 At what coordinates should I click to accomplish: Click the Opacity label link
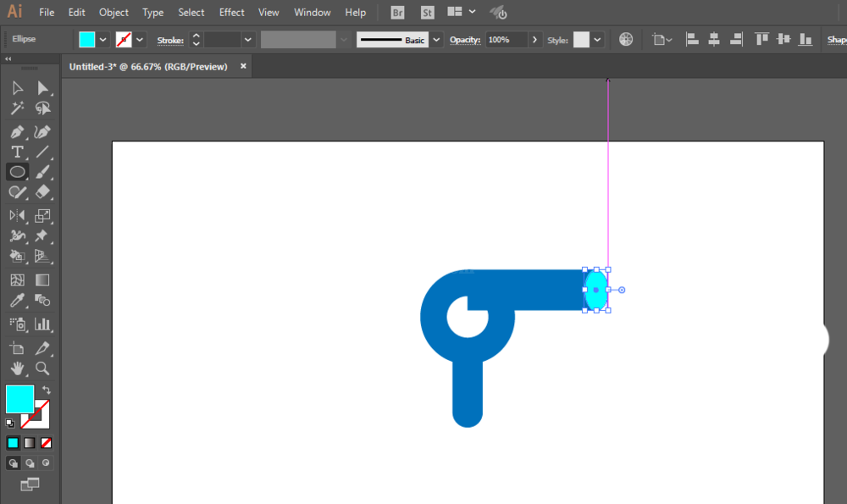(x=464, y=40)
